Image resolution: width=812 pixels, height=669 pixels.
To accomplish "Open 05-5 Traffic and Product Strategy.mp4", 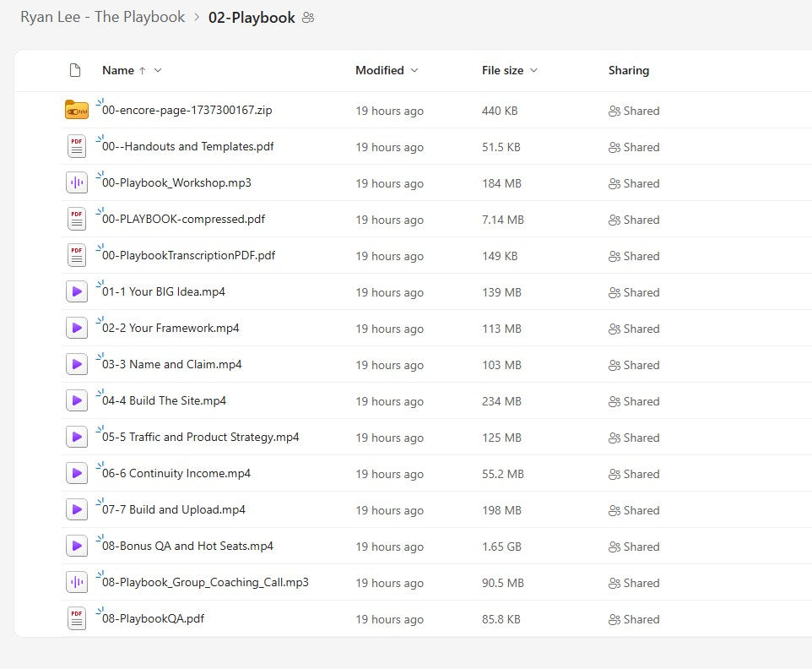I will 200,438.
